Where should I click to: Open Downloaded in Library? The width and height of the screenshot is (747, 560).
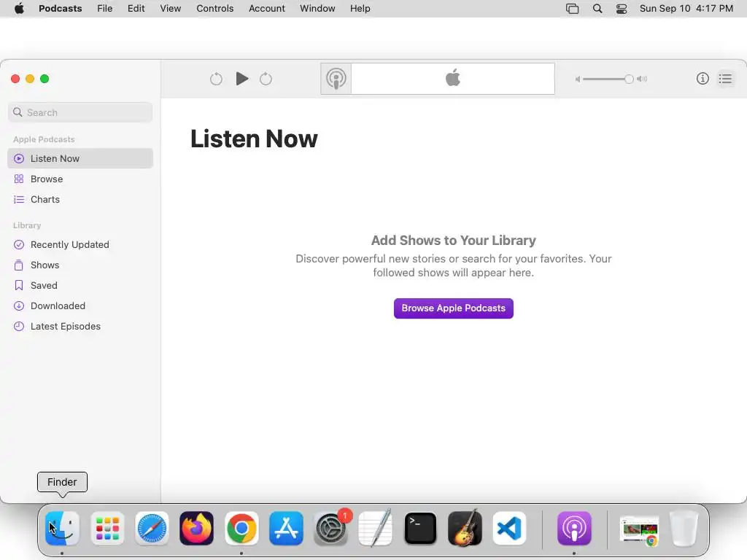(80, 306)
